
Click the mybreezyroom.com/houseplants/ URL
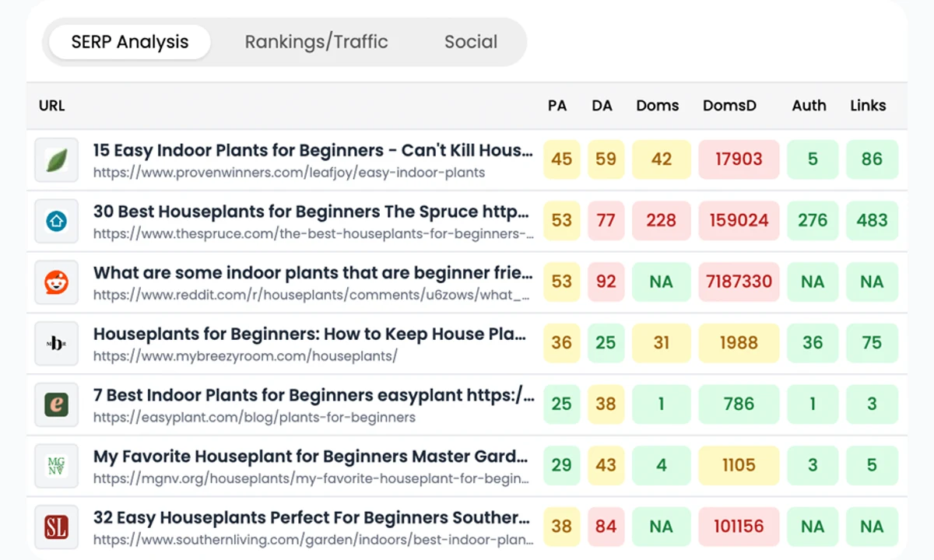click(245, 356)
